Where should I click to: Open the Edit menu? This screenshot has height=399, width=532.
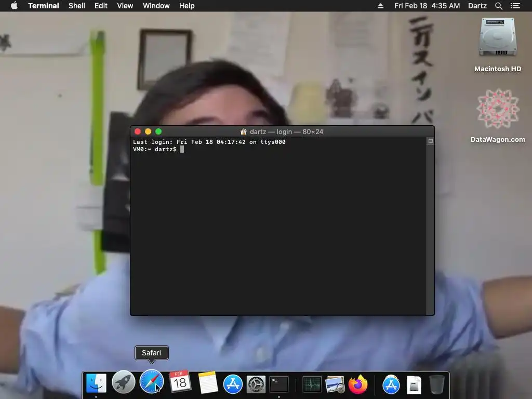(101, 6)
